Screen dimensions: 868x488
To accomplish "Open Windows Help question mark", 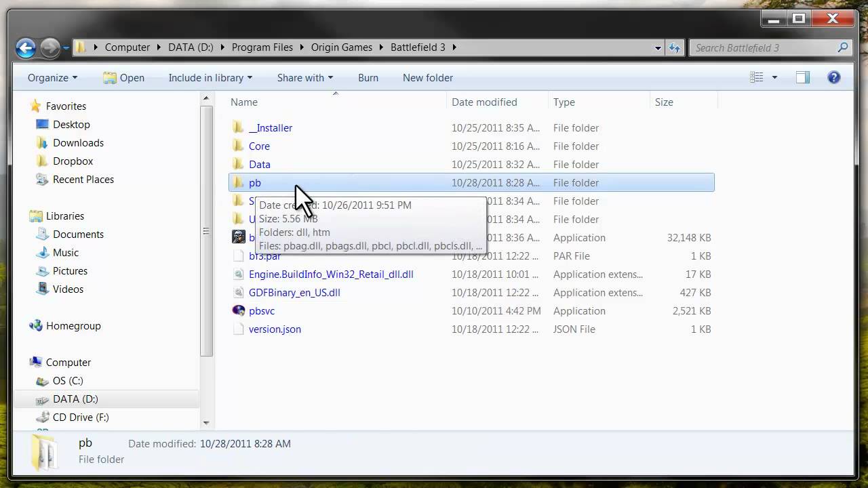I will 834,77.
